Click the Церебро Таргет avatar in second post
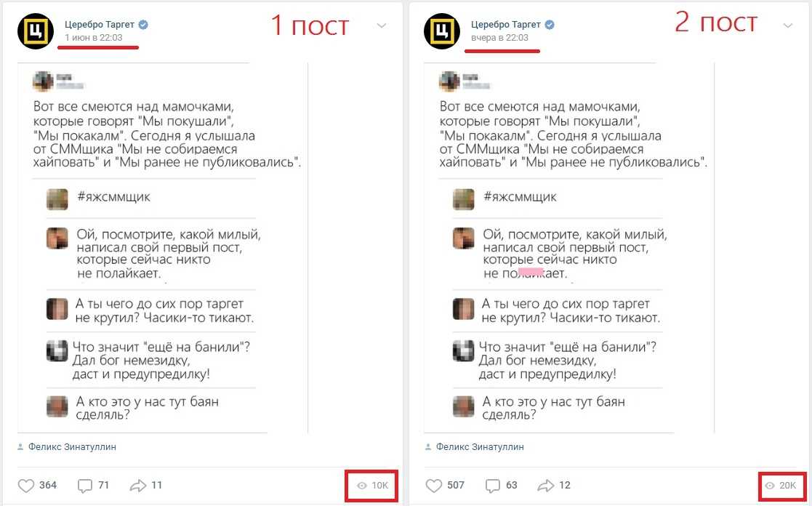 pyautogui.click(x=442, y=31)
